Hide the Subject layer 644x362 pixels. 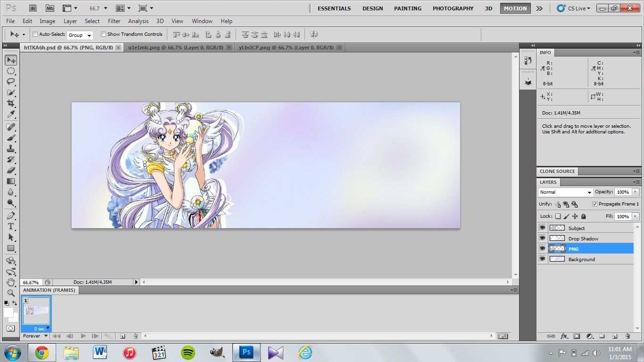pos(542,228)
